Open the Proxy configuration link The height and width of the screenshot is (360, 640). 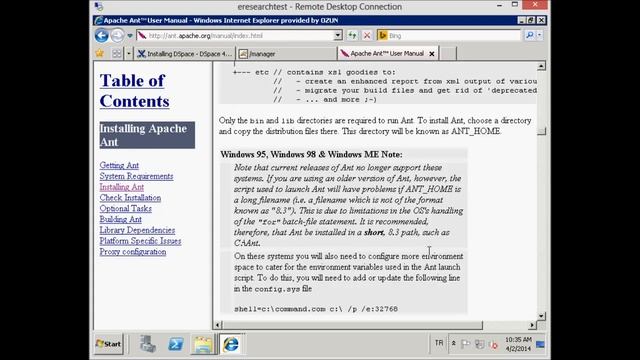point(133,252)
